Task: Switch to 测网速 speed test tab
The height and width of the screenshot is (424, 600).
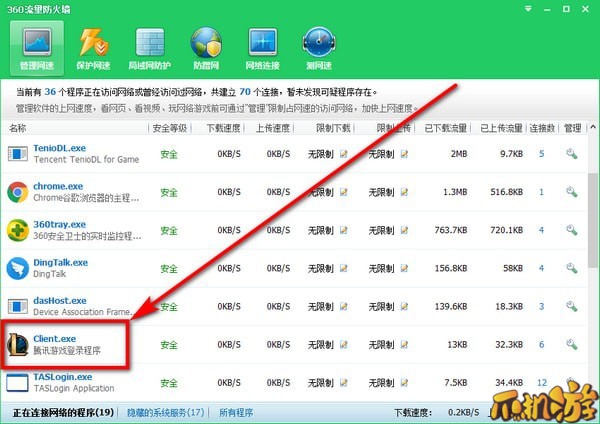Action: (x=319, y=49)
